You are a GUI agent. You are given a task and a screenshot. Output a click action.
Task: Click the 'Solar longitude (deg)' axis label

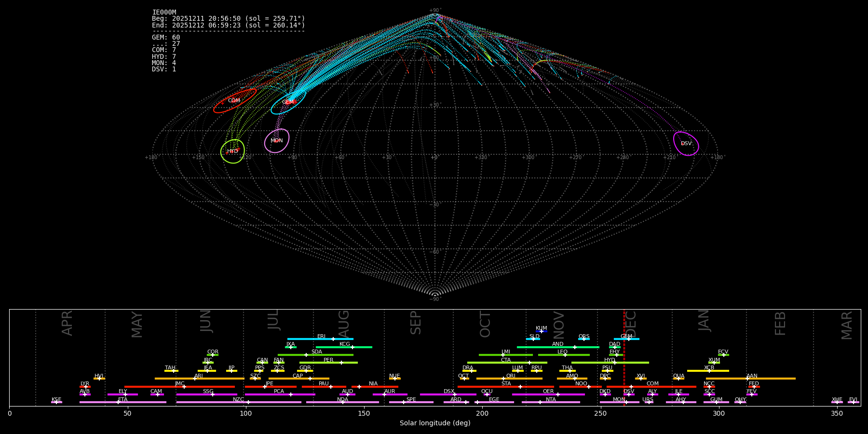[434, 423]
